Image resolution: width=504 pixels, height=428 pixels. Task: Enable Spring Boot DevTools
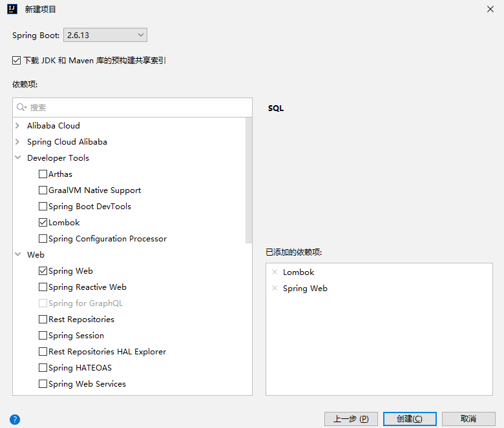click(x=43, y=206)
